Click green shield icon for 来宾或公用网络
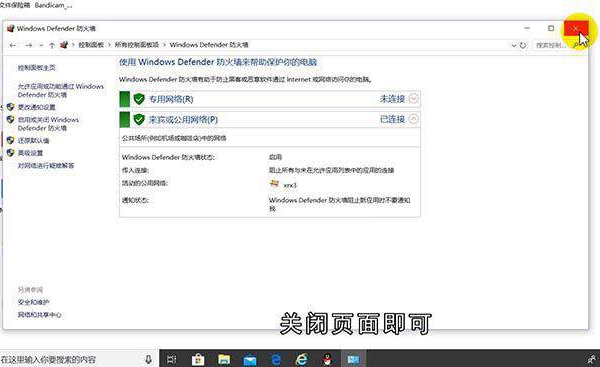 coord(139,119)
